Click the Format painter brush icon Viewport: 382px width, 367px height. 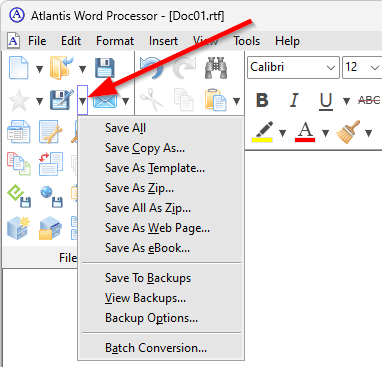pyautogui.click(x=348, y=132)
